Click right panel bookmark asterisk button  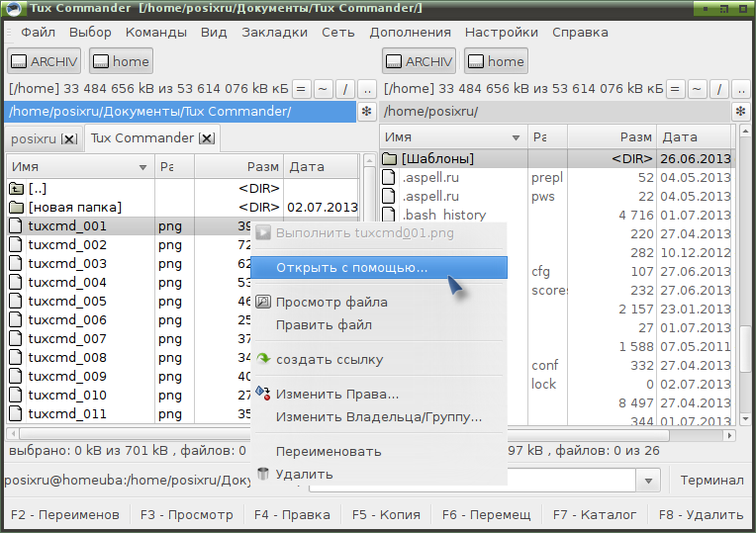pyautogui.click(x=741, y=112)
